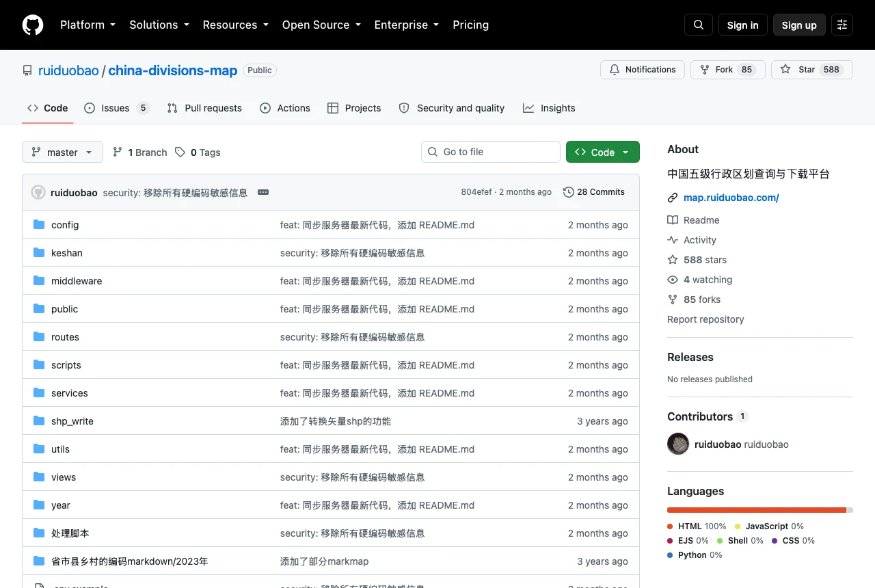
Task: Click the JavaScript 0% language entry
Action: (x=770, y=526)
